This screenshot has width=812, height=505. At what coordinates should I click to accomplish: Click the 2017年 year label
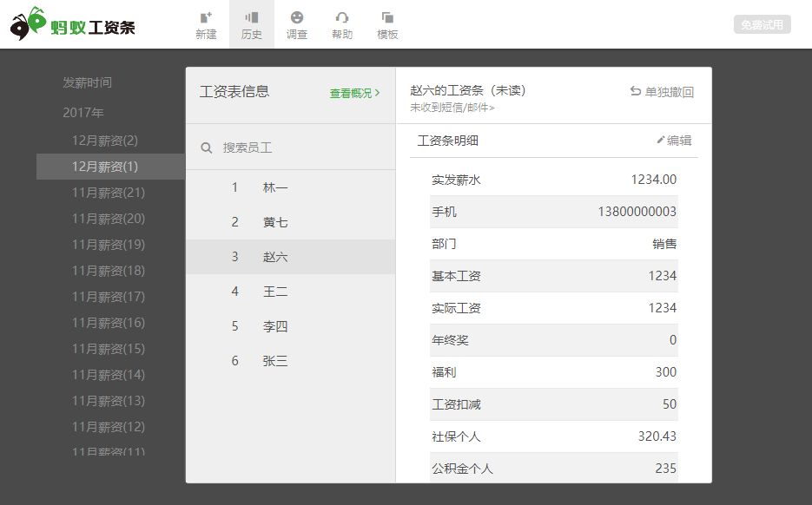click(83, 112)
